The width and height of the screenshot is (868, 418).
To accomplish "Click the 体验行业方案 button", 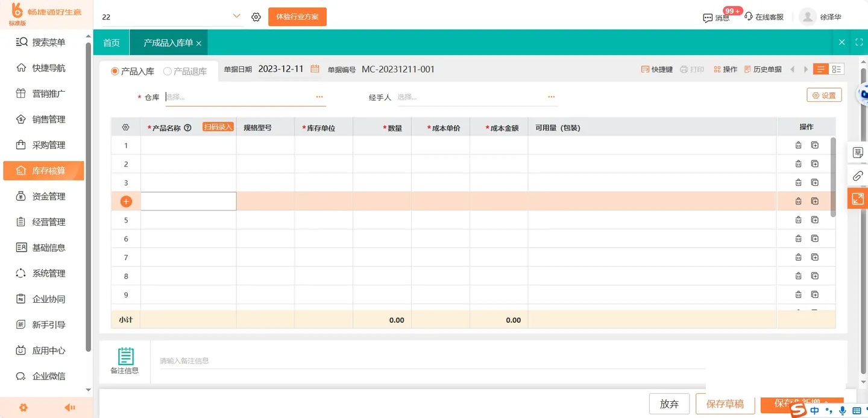I will (x=297, y=17).
